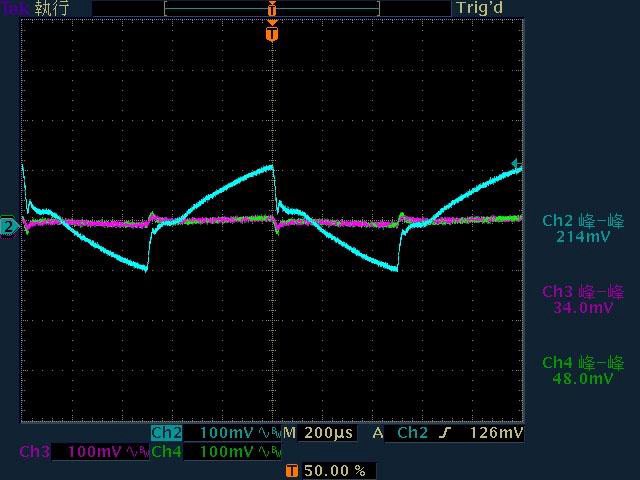The height and width of the screenshot is (480, 640).
Task: Click the record view bar at top
Action: pos(271,8)
